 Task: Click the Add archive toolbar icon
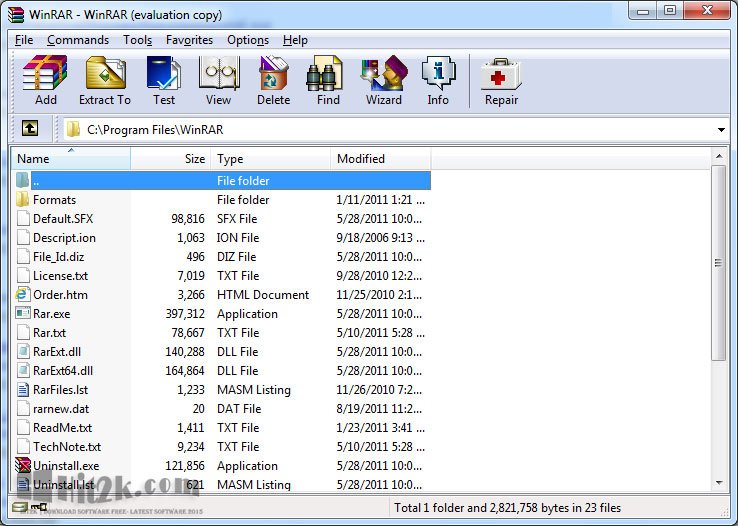[45, 73]
